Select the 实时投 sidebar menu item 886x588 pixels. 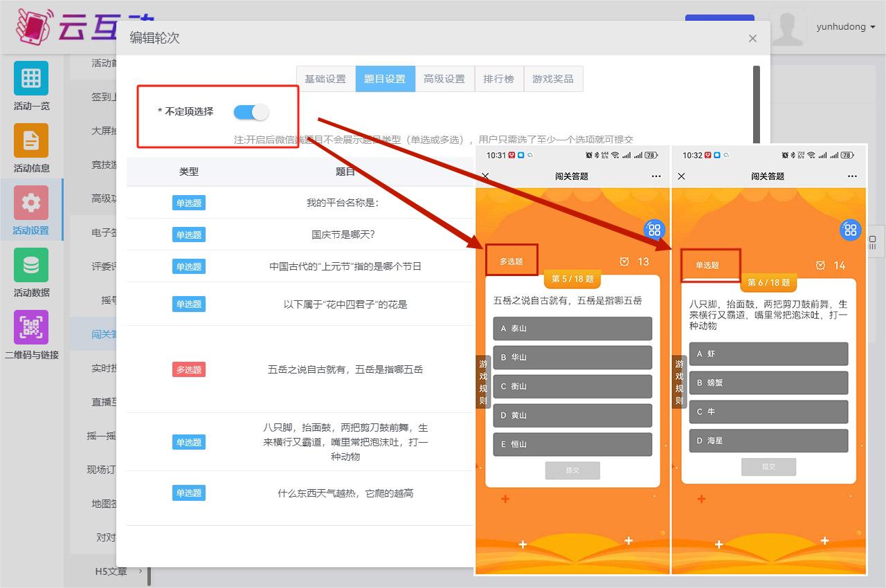click(x=105, y=368)
